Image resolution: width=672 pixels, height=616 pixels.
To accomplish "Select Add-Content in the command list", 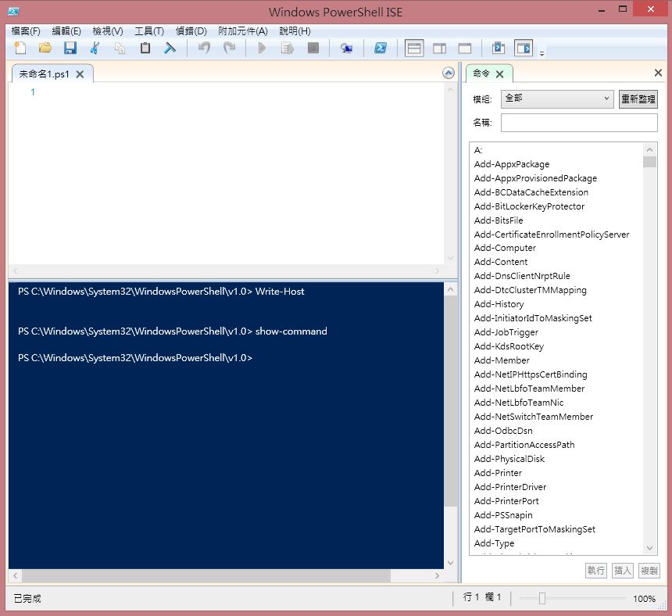I will click(x=501, y=262).
